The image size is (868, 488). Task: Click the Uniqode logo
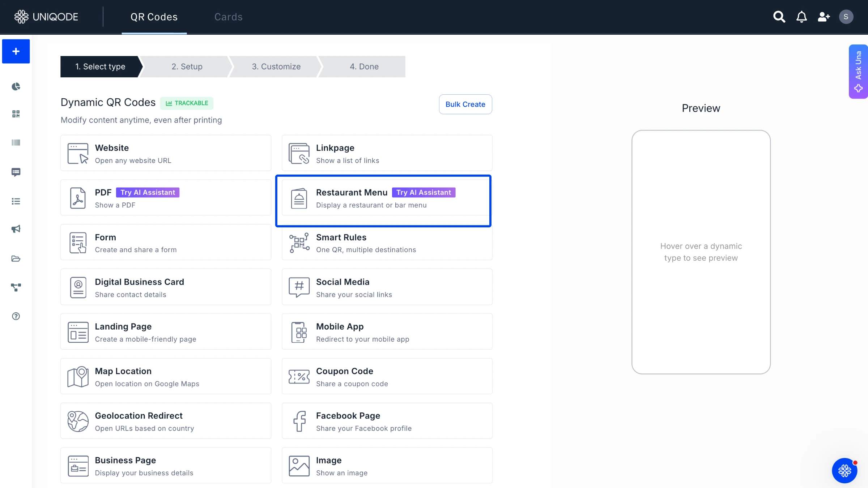click(46, 17)
